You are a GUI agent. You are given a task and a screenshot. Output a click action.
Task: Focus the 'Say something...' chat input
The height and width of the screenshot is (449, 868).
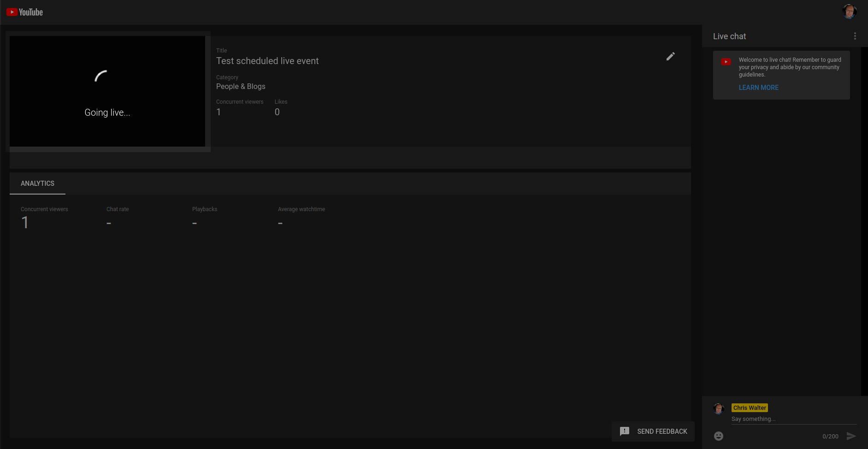[x=793, y=419]
